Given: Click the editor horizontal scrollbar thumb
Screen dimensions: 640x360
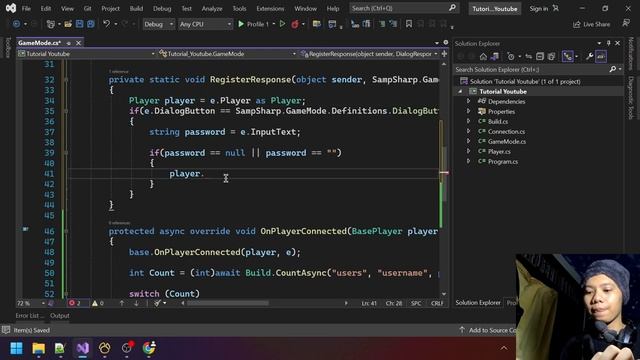Looking at the screenshot, I should point(228,303).
